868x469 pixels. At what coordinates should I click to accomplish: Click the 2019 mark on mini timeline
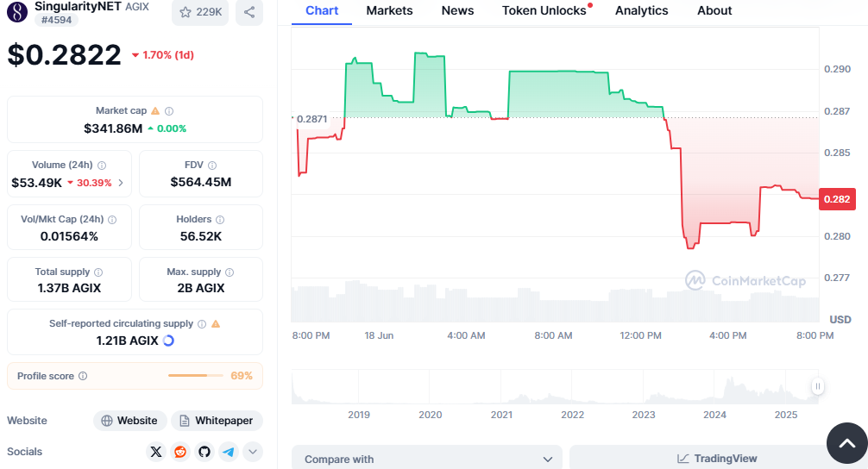coord(359,415)
